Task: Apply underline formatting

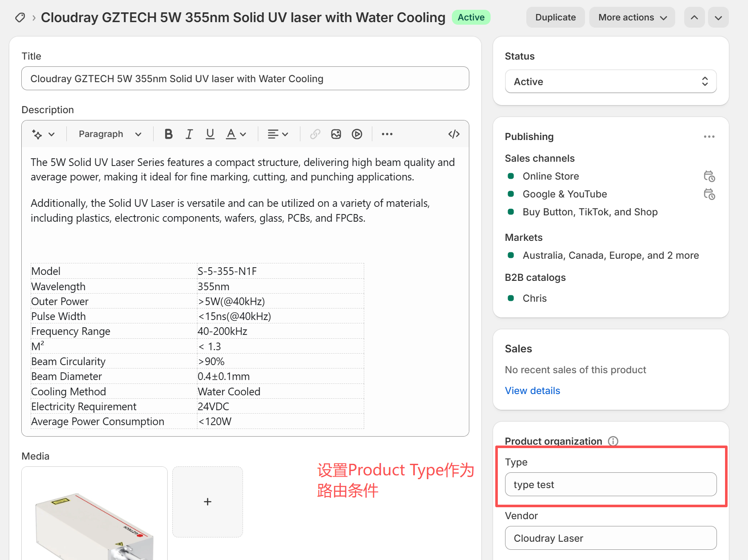Action: pyautogui.click(x=210, y=134)
